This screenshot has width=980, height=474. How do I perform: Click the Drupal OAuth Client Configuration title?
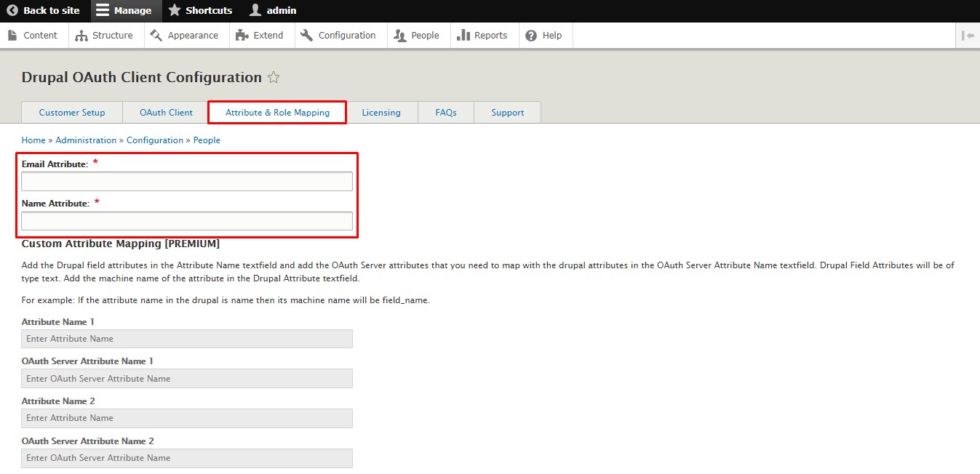(142, 77)
